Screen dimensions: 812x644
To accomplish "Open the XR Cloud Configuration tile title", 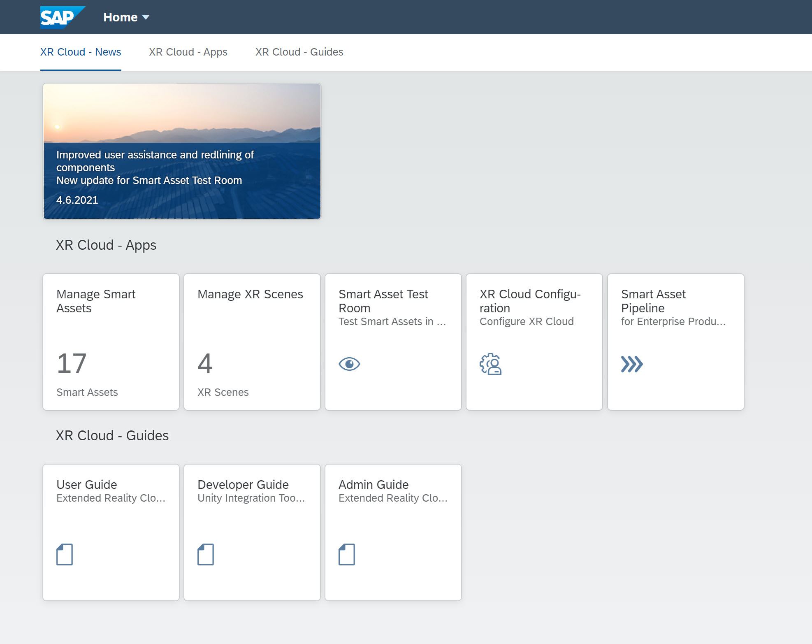I will pos(530,301).
